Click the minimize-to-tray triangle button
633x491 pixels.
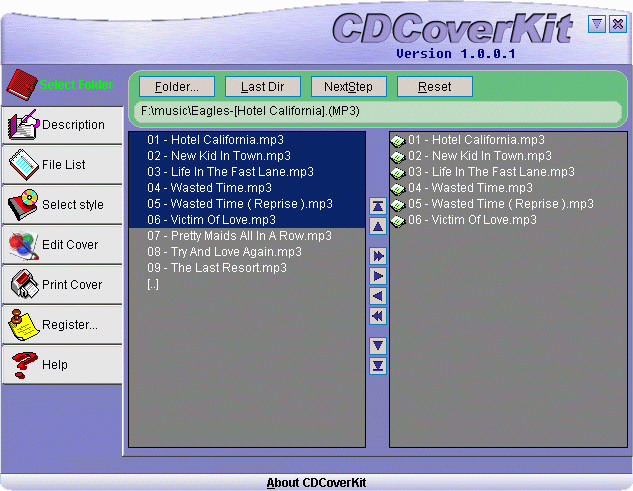coord(597,24)
